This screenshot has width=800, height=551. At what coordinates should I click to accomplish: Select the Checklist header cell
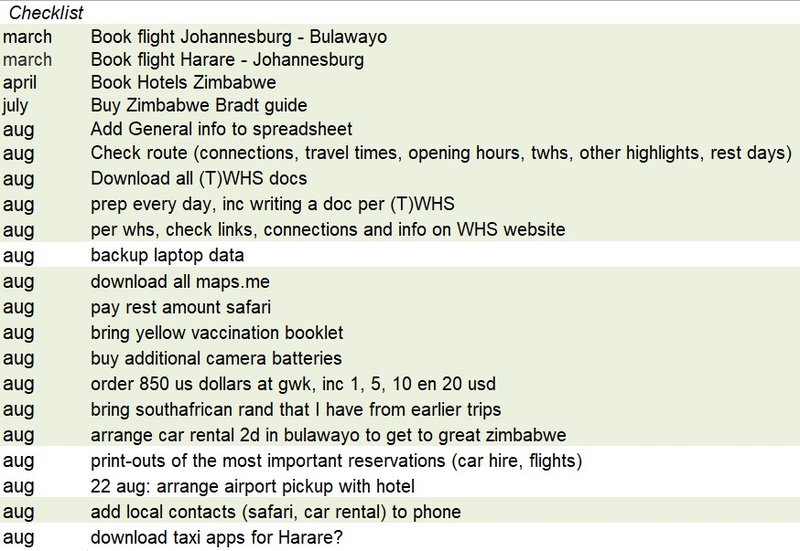[46, 12]
